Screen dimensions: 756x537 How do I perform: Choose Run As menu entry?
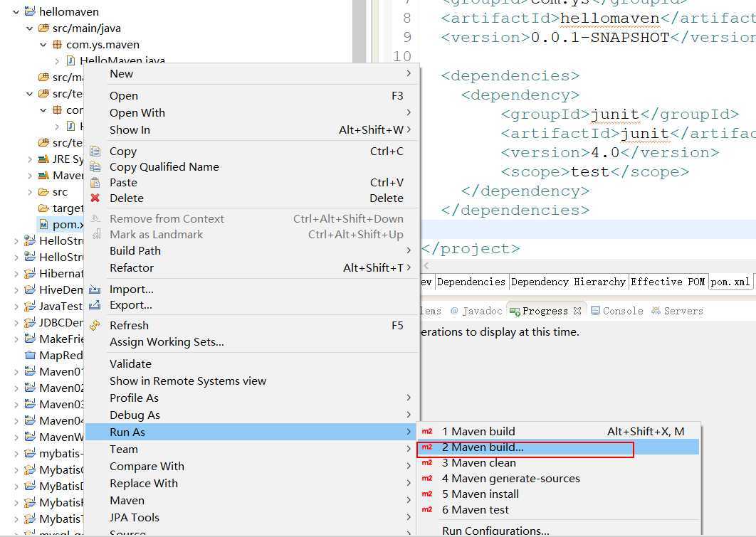coord(252,432)
